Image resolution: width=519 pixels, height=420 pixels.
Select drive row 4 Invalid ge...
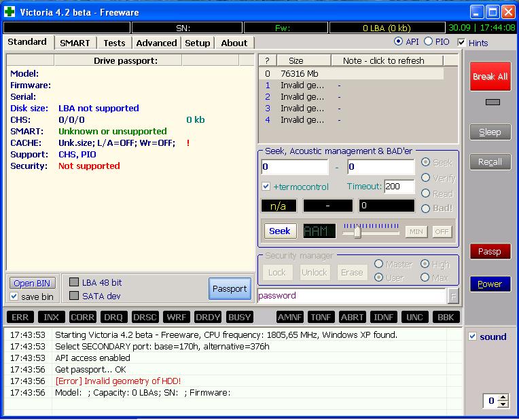coord(351,119)
